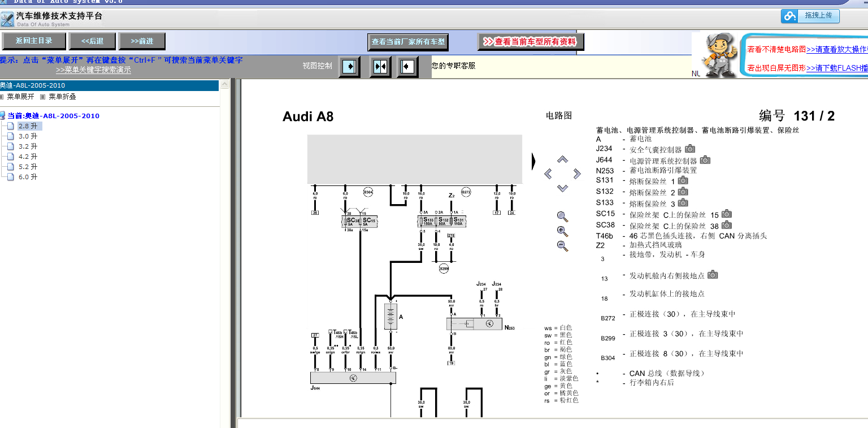The width and height of the screenshot is (868, 428).
Task: Open >>查看当前车型所有资料
Action: [x=531, y=42]
